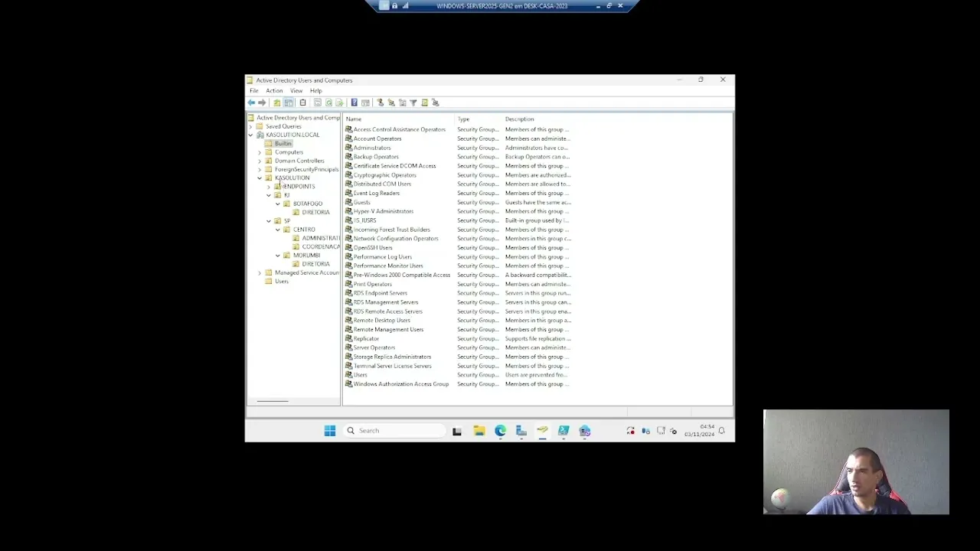
Task: Launch Microsoft Edge from the taskbar
Action: 501,431
